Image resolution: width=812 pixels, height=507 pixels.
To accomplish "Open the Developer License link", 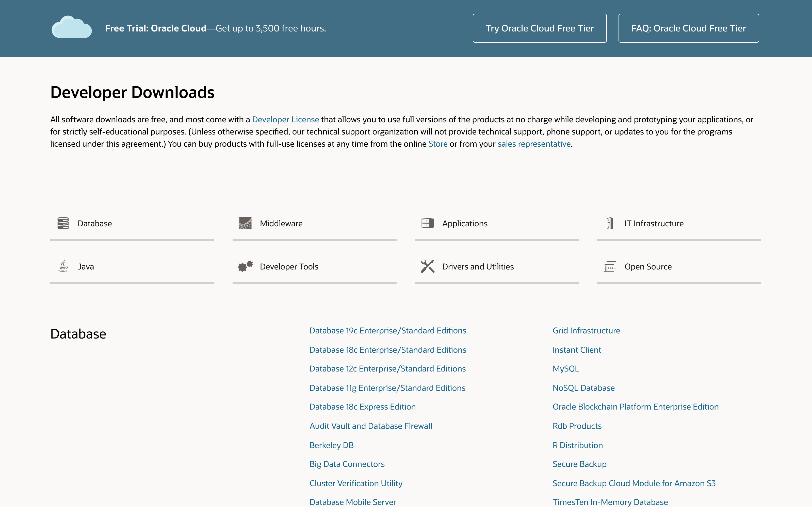I will coord(285,119).
